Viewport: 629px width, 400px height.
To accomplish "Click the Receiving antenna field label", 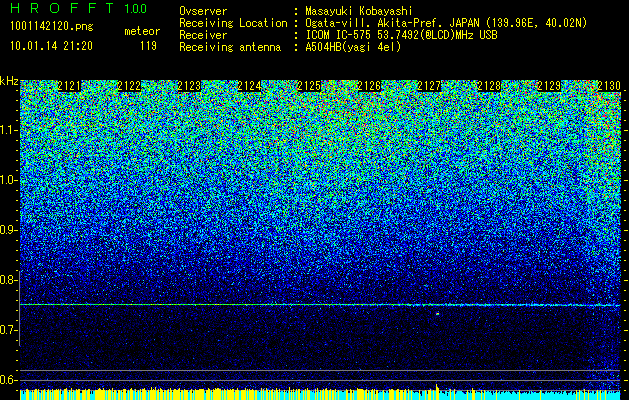I will pos(230,47).
